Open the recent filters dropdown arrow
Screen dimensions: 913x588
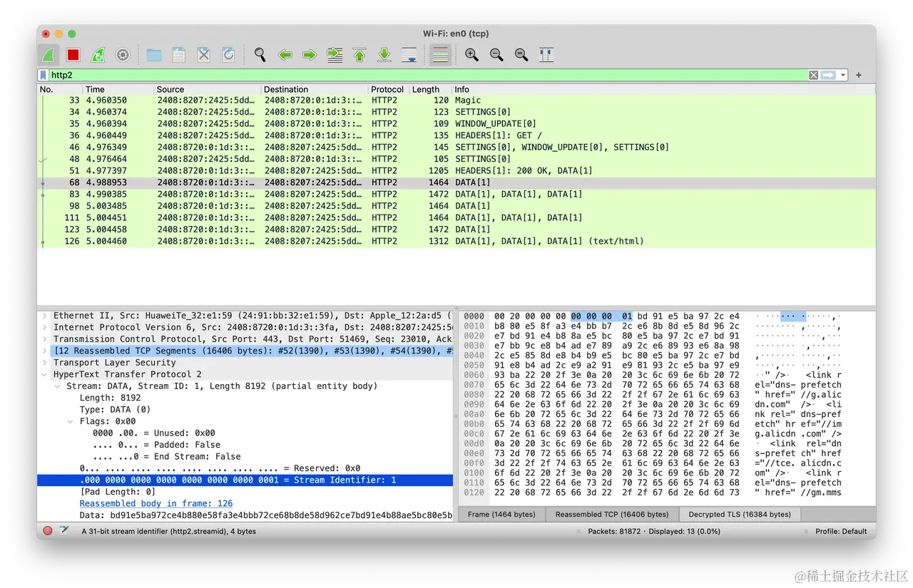click(x=843, y=75)
